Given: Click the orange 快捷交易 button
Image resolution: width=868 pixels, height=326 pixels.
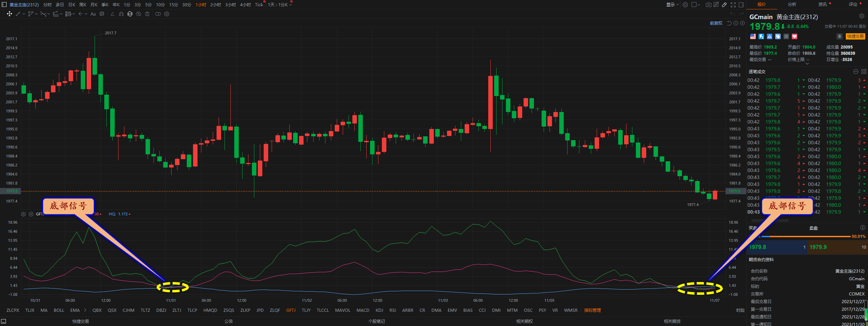Looking at the screenshot, I should [x=855, y=36].
